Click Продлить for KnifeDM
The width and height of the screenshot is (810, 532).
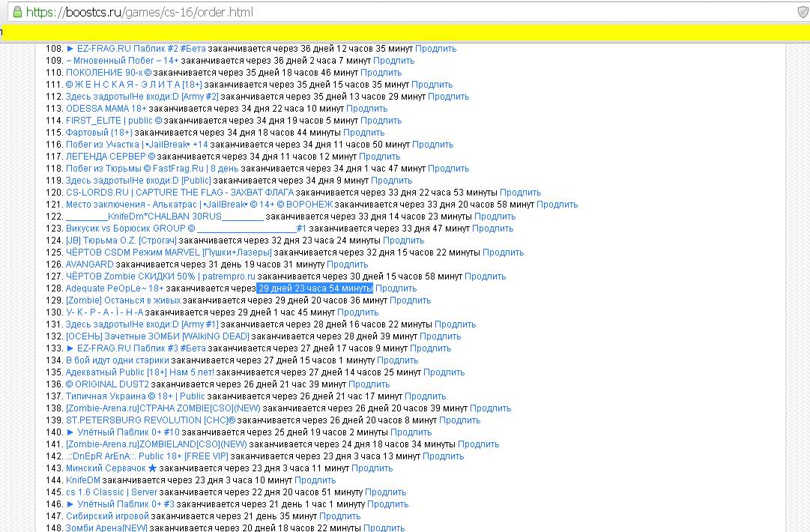tap(315, 480)
